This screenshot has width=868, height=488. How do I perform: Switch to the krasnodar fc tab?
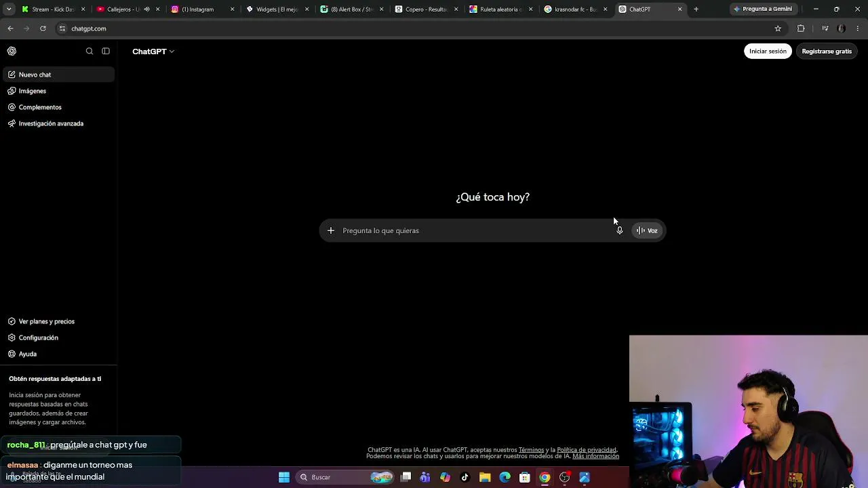[x=575, y=9]
